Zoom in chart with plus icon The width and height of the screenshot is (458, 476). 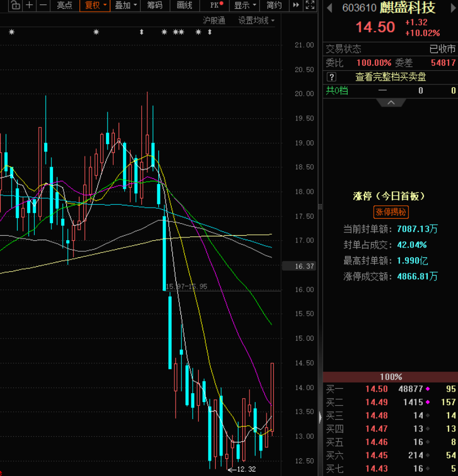point(29,5)
